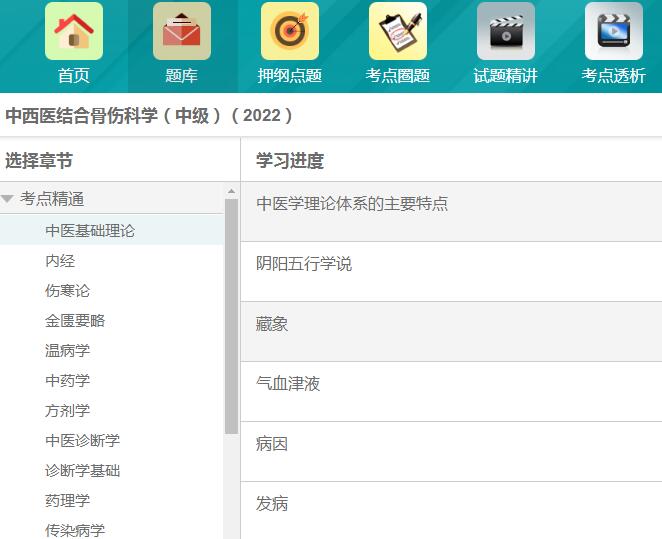Click the 押纲点题 label
Viewport: 662px width, 539px height.
[x=290, y=76]
